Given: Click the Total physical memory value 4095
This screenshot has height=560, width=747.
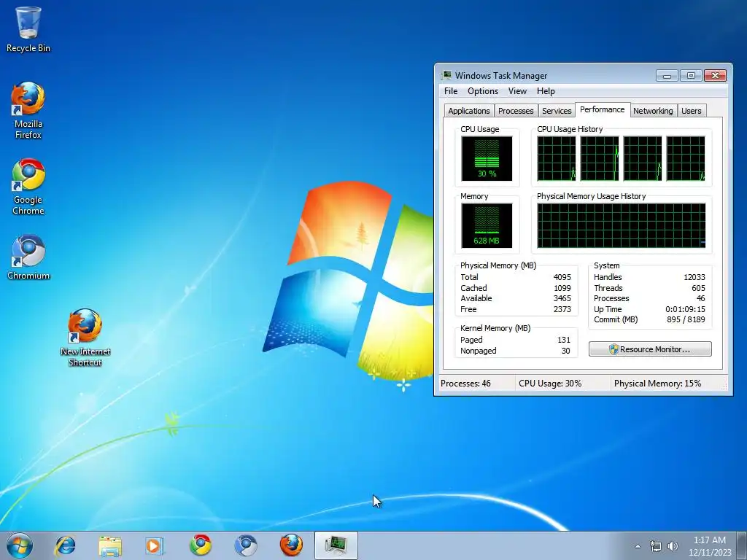Looking at the screenshot, I should pos(562,277).
